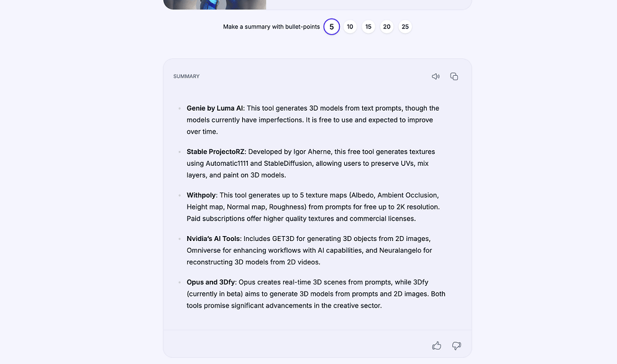Screen dimensions: 617x364
Task: Select 5 bullet-points option
Action: (332, 27)
